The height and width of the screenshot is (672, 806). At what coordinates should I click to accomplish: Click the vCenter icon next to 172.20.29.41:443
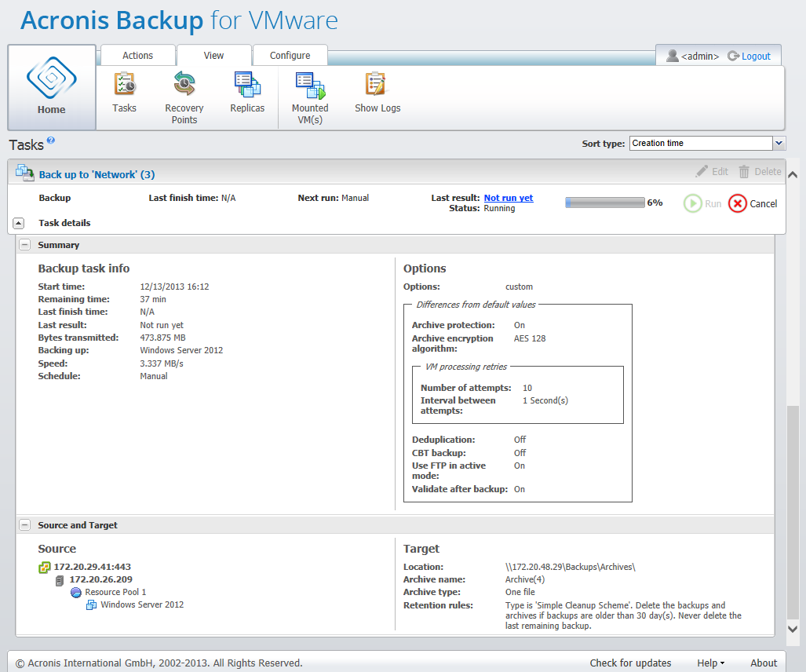pos(45,567)
